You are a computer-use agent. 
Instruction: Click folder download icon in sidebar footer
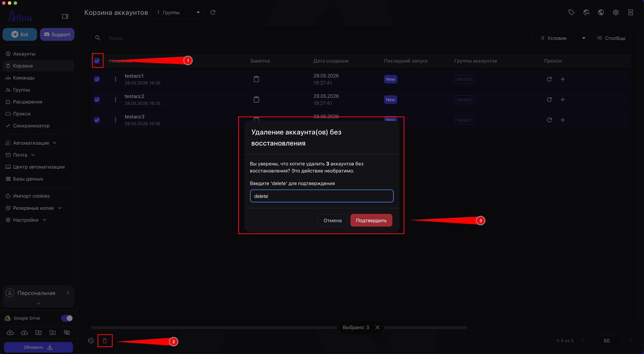pyautogui.click(x=52, y=333)
